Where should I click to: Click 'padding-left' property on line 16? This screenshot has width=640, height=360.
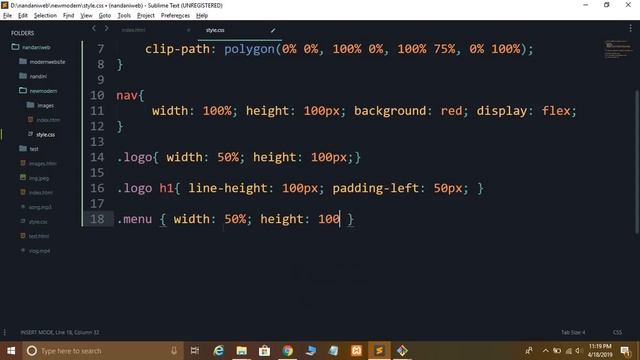(x=376, y=189)
